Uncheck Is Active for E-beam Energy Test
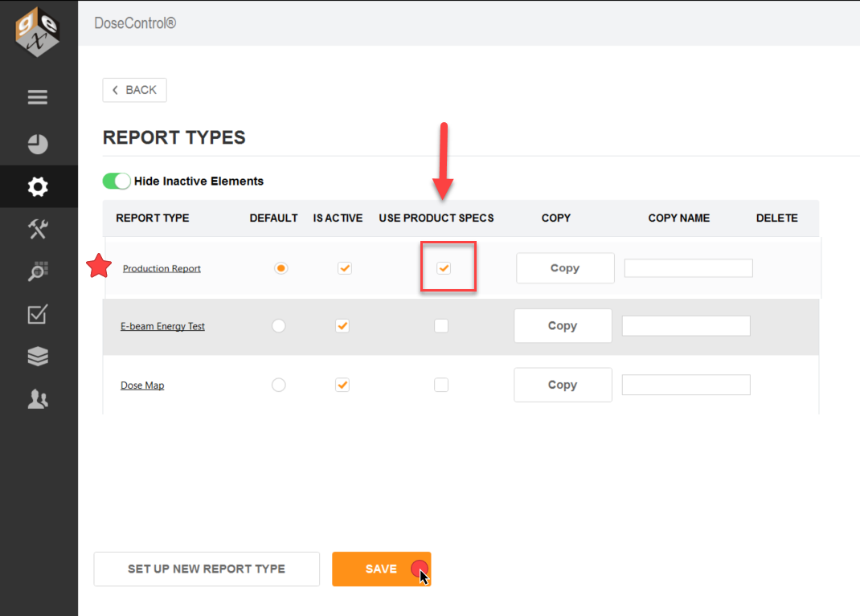860x616 pixels. 342,325
